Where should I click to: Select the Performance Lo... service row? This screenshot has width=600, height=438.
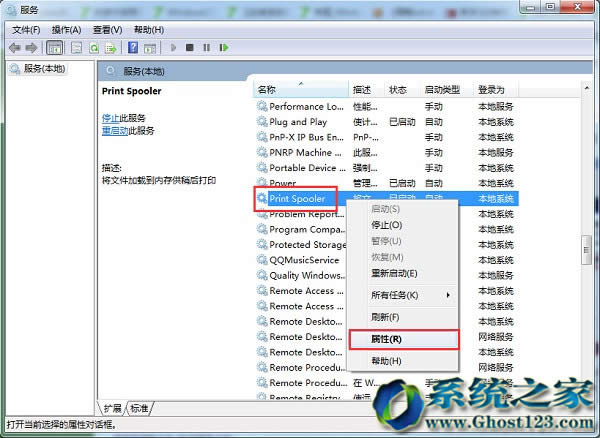[x=386, y=106]
